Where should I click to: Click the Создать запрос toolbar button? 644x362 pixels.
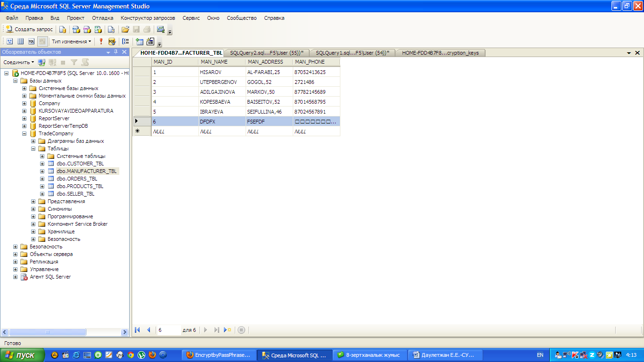(x=29, y=29)
